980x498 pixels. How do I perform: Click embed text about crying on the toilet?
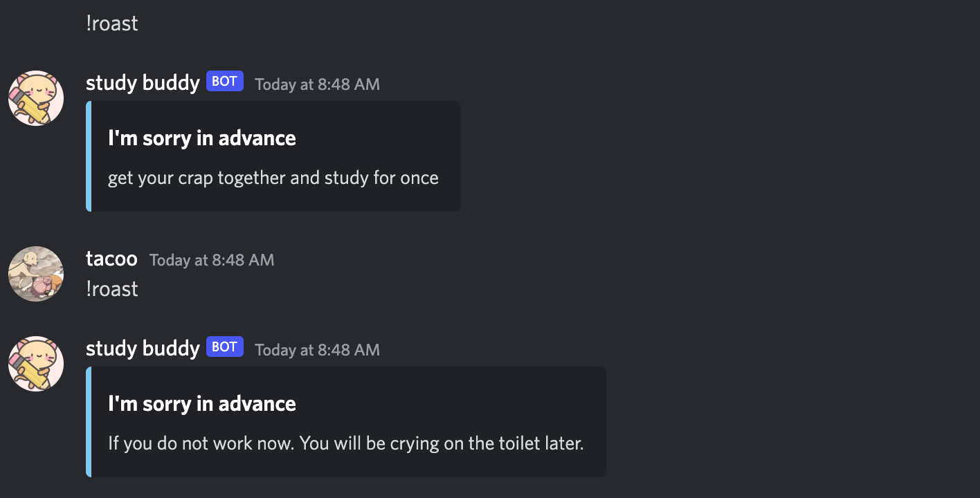pyautogui.click(x=346, y=444)
